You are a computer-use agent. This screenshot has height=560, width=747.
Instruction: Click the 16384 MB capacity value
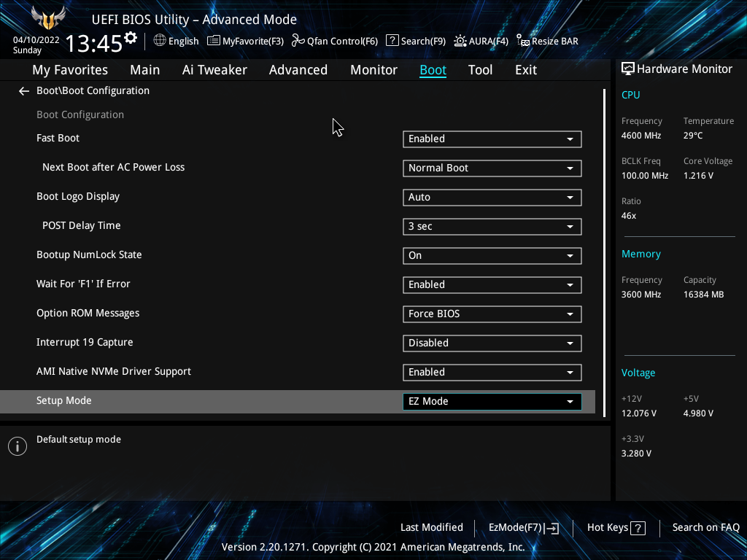[704, 295]
